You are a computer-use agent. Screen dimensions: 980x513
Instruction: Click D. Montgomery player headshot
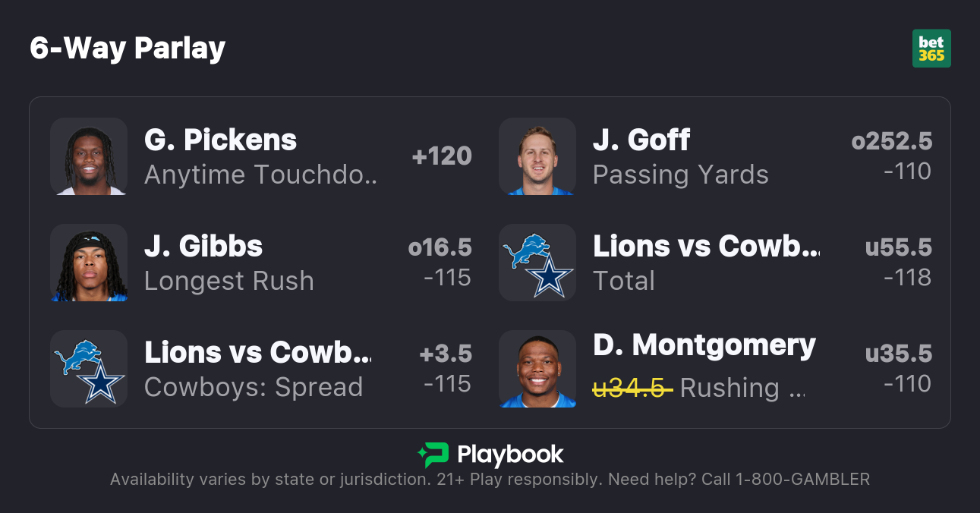pyautogui.click(x=537, y=369)
